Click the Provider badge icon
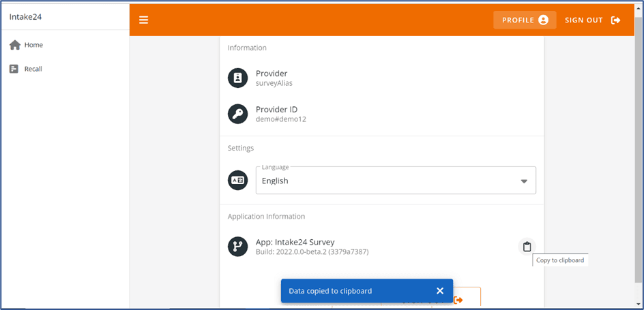Screen dimensions: 644x310 click(238, 78)
